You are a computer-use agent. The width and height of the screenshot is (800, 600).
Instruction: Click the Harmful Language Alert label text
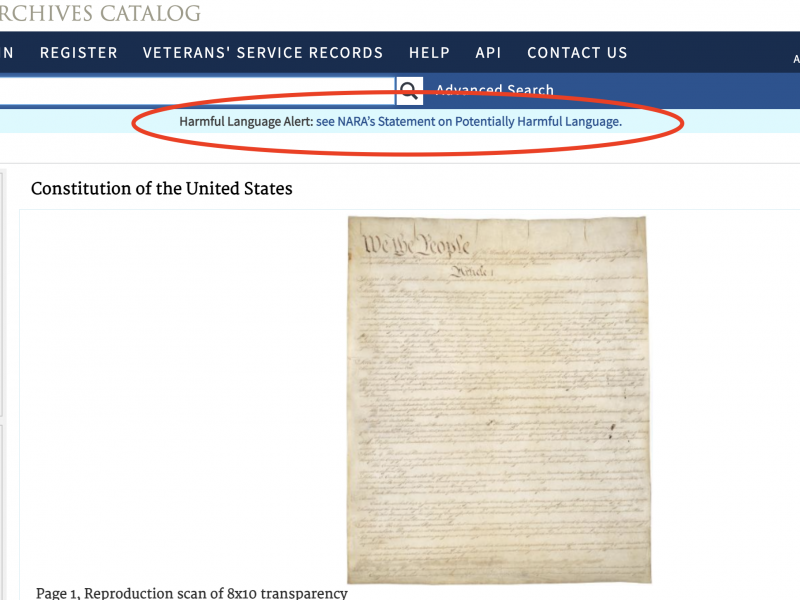pos(246,121)
